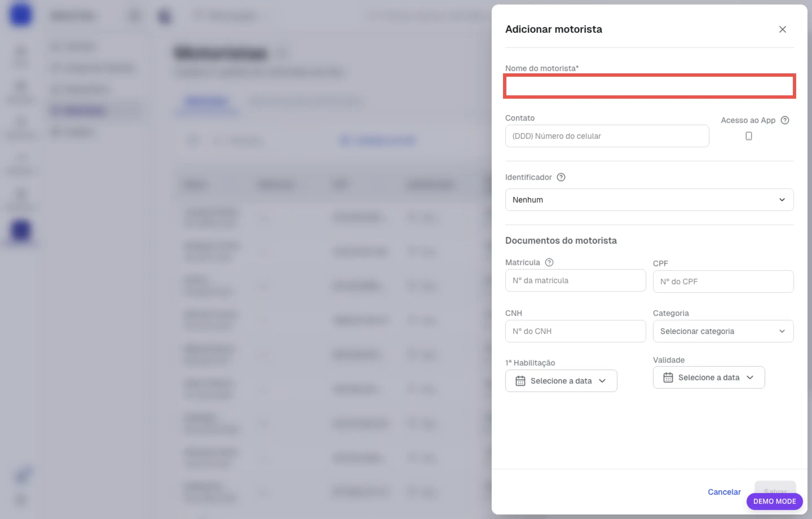
Task: Click the DEMO MODE badge
Action: coord(774,501)
